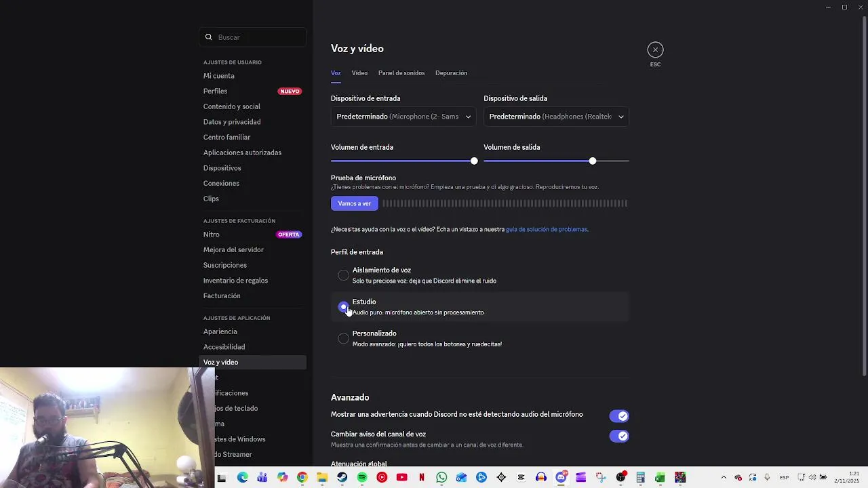Open Steam from the taskbar
Image resolution: width=868 pixels, height=488 pixels.
pyautogui.click(x=342, y=478)
